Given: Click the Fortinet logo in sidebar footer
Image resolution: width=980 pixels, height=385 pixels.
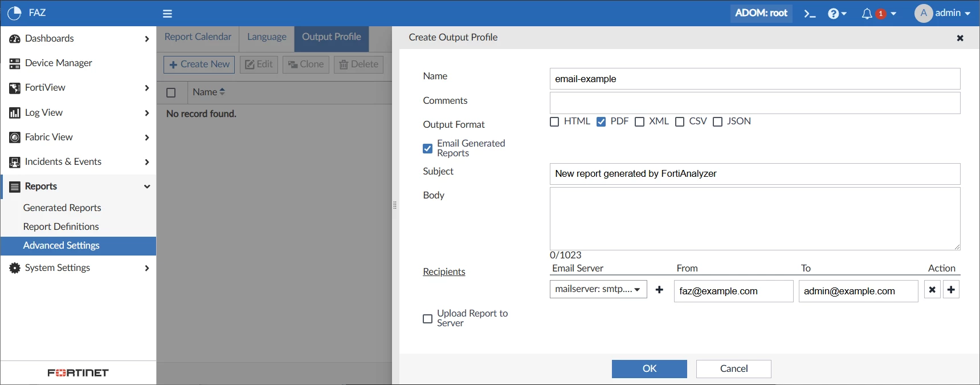Looking at the screenshot, I should [x=78, y=373].
